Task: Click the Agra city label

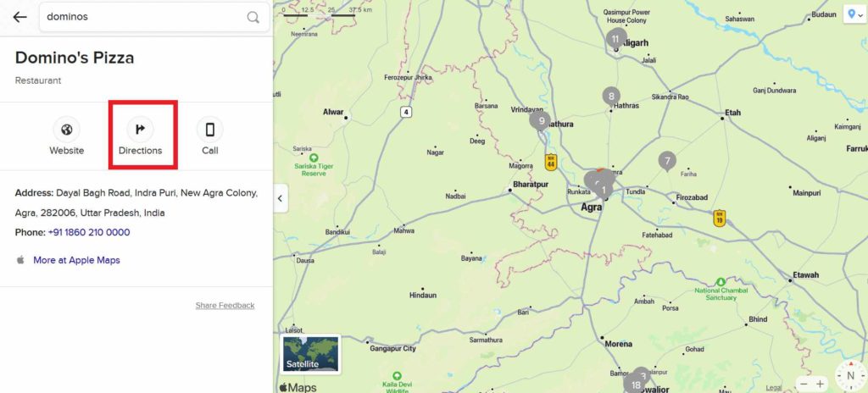Action: (591, 208)
